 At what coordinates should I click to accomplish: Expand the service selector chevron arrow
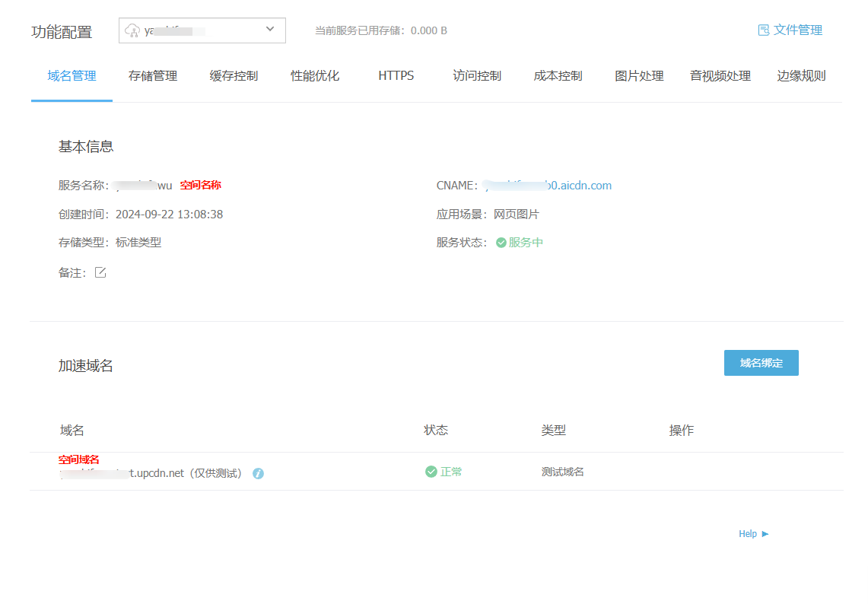tap(270, 30)
